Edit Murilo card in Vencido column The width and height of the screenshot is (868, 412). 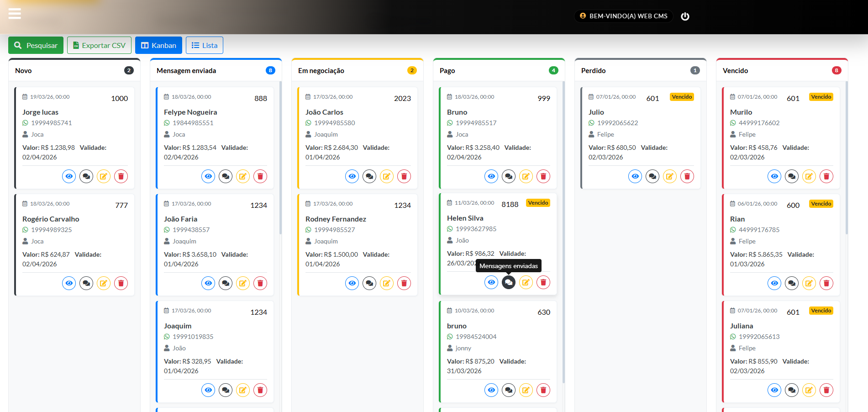coord(809,176)
